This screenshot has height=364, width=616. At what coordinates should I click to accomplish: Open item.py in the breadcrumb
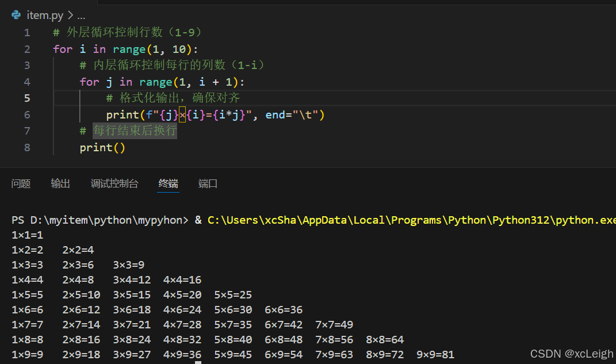click(45, 16)
